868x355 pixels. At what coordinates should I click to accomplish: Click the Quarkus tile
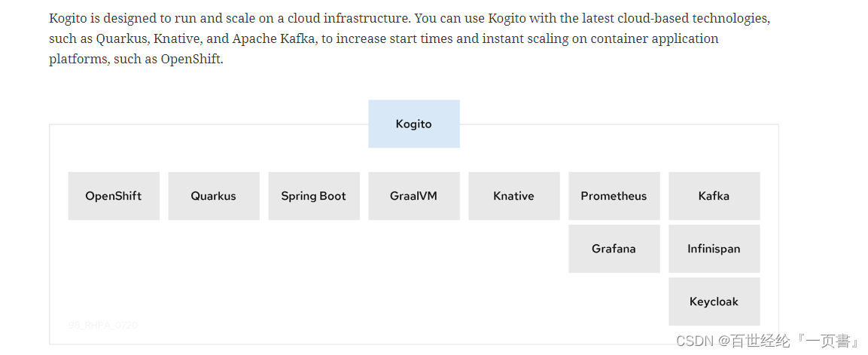(214, 196)
